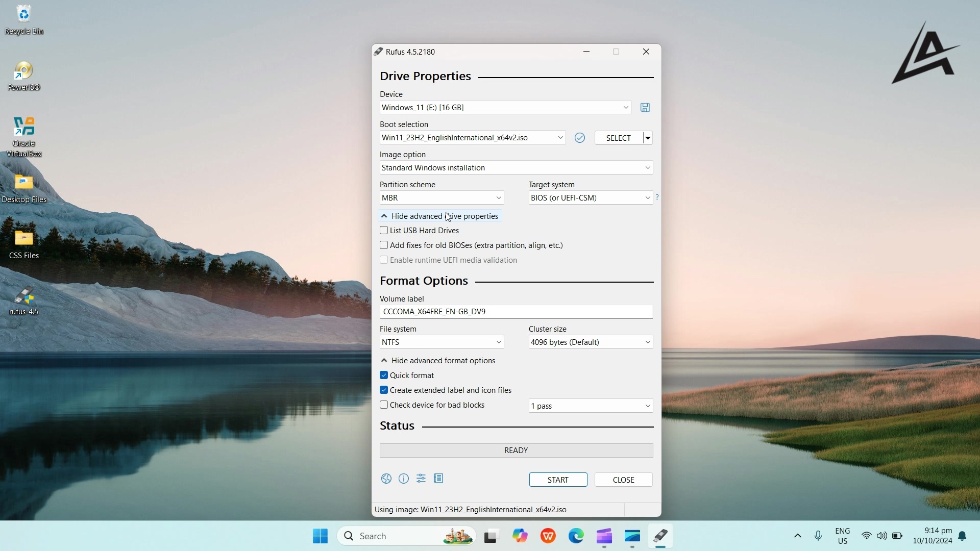This screenshot has height=551, width=980.
Task: Collapse Hide advanced drive properties
Action: click(440, 216)
